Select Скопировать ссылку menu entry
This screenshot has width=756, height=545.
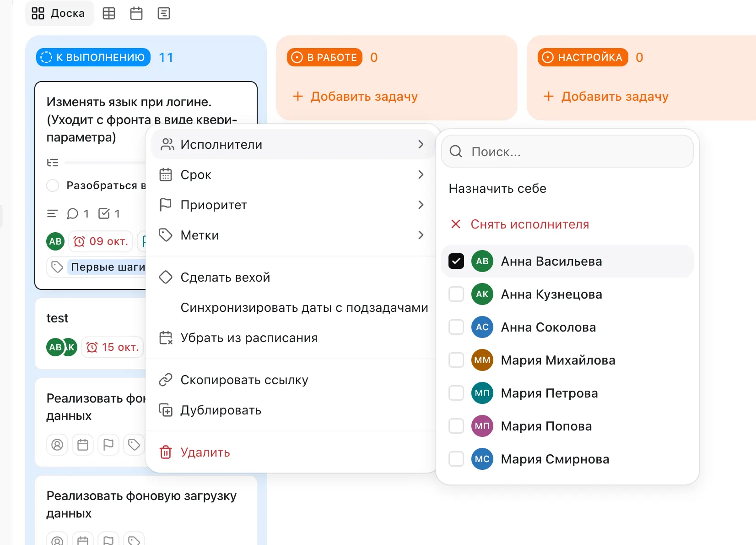pos(292,380)
